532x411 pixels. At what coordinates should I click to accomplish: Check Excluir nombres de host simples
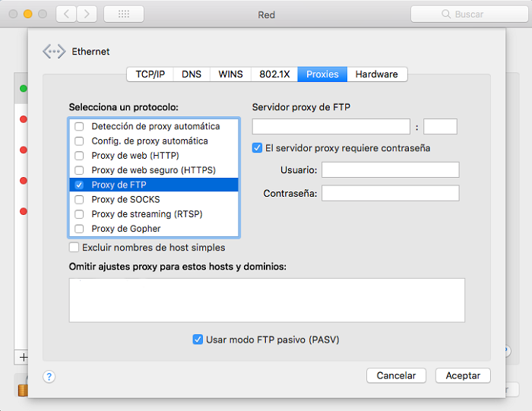(74, 247)
